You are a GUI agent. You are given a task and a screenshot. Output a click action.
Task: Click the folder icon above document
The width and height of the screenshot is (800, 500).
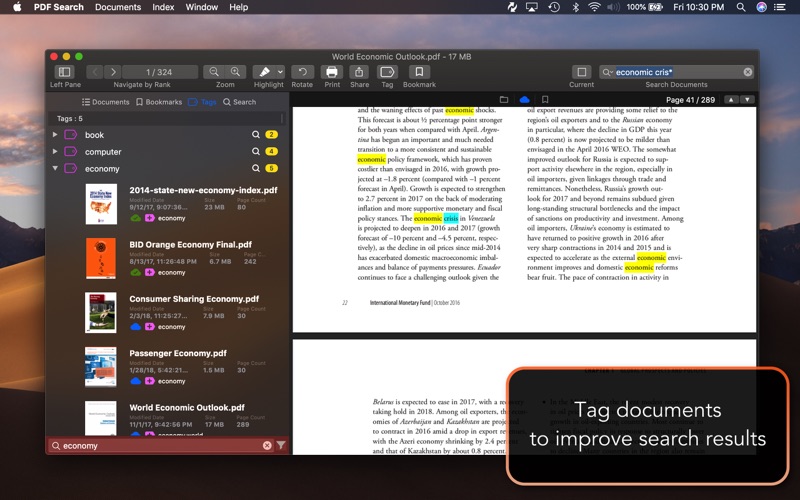(504, 99)
